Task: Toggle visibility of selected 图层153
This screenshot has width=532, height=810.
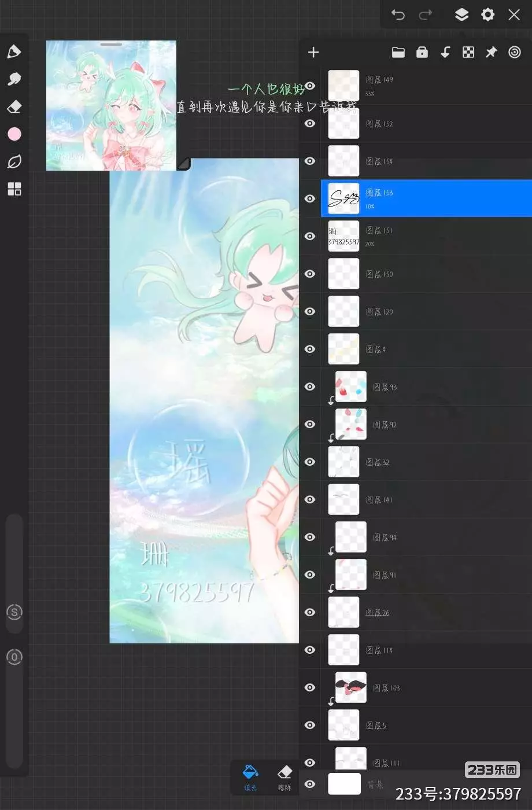Action: click(x=310, y=198)
